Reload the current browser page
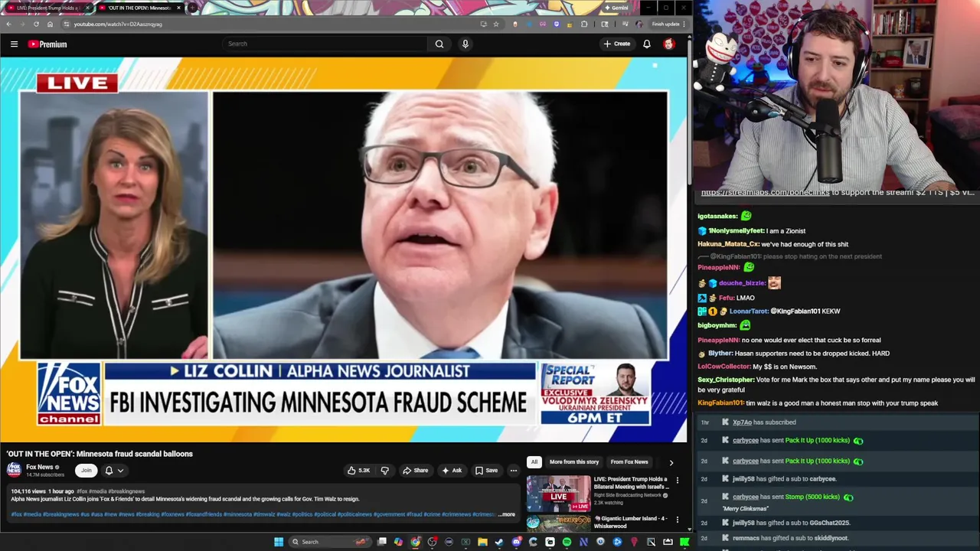This screenshot has width=980, height=551. 36,24
